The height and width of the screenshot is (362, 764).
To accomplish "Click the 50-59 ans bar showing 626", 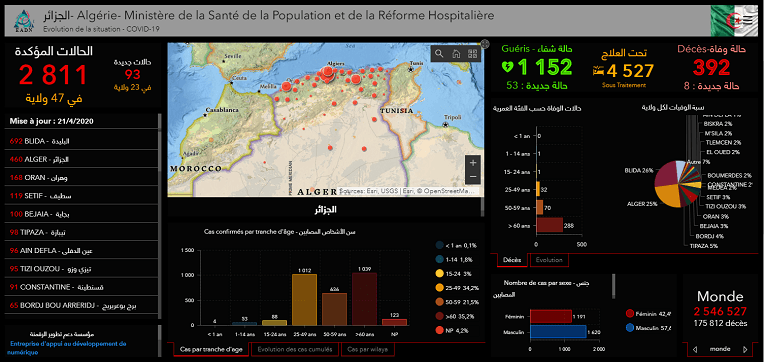I will tap(334, 309).
